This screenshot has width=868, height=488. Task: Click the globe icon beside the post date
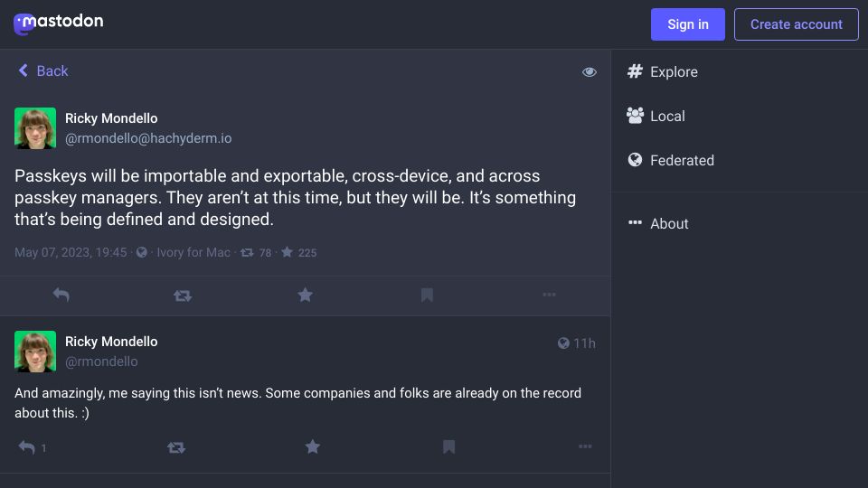[142, 252]
